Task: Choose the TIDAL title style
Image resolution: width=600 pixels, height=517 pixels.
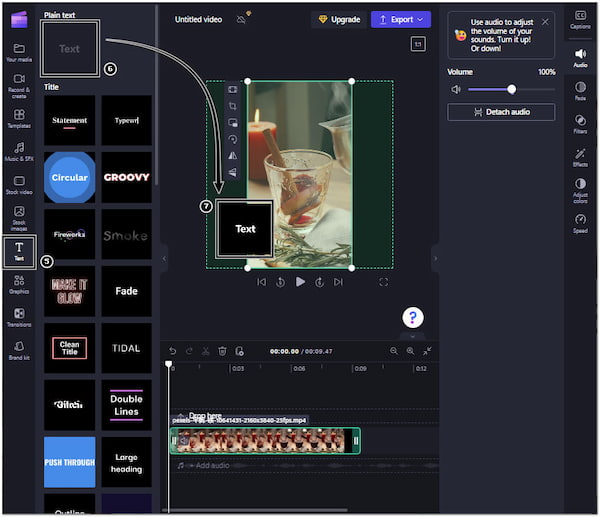Action: 126,348
